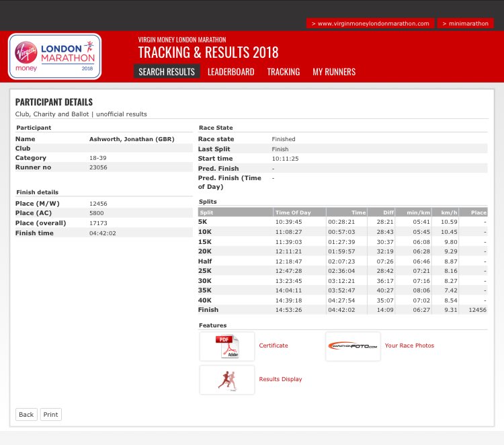Open the MarathonFoto logo thumbnail
This screenshot has width=504, height=445.
click(x=353, y=346)
